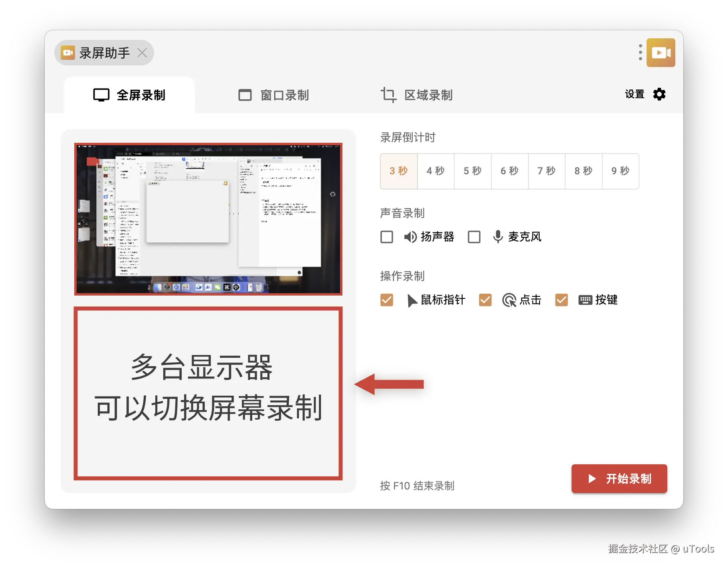This screenshot has width=728, height=568.
Task: Click the speaker icon next to 扬声器
Action: coord(410,237)
